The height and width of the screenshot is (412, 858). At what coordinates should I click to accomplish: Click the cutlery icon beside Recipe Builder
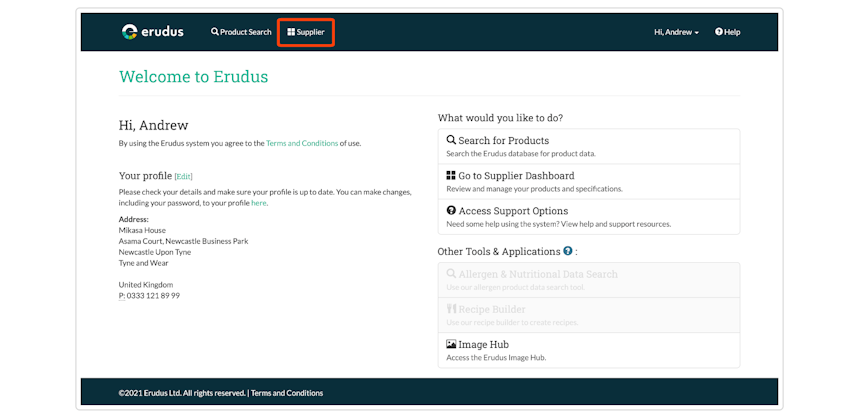(451, 309)
